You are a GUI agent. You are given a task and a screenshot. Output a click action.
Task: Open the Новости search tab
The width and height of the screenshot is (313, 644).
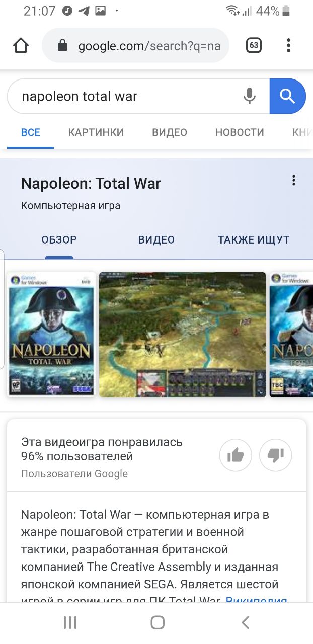click(240, 133)
